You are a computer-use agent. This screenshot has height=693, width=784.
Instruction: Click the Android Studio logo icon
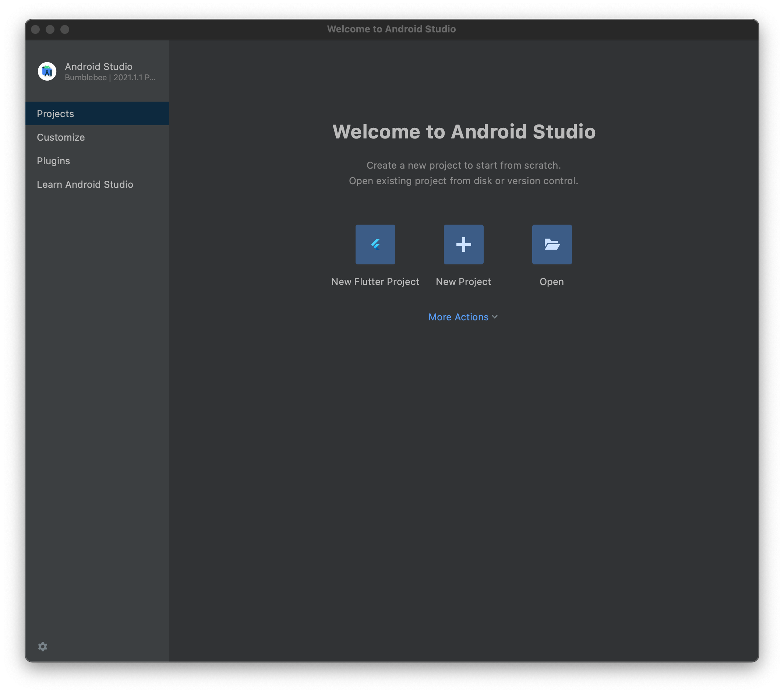(47, 71)
